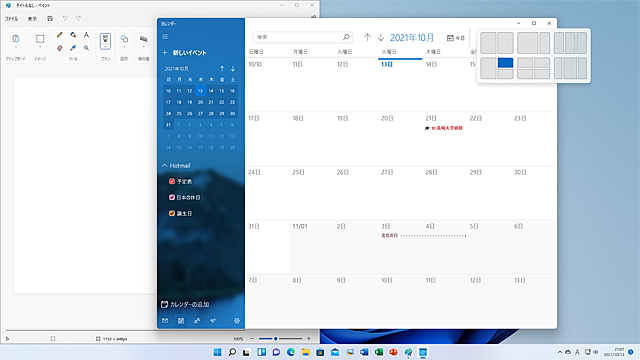Select day 20 in mini calendar

click(x=200, y=102)
